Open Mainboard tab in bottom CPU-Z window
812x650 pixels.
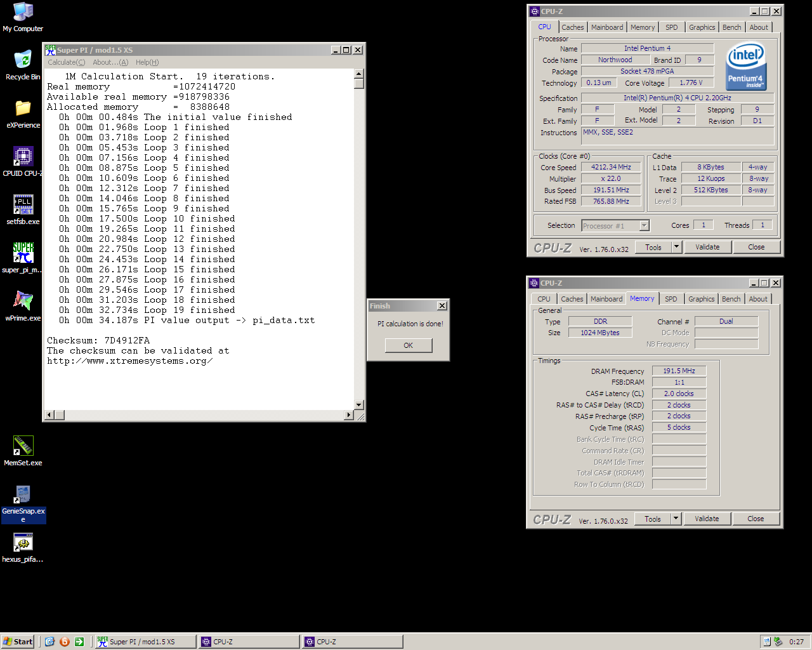tap(606, 299)
